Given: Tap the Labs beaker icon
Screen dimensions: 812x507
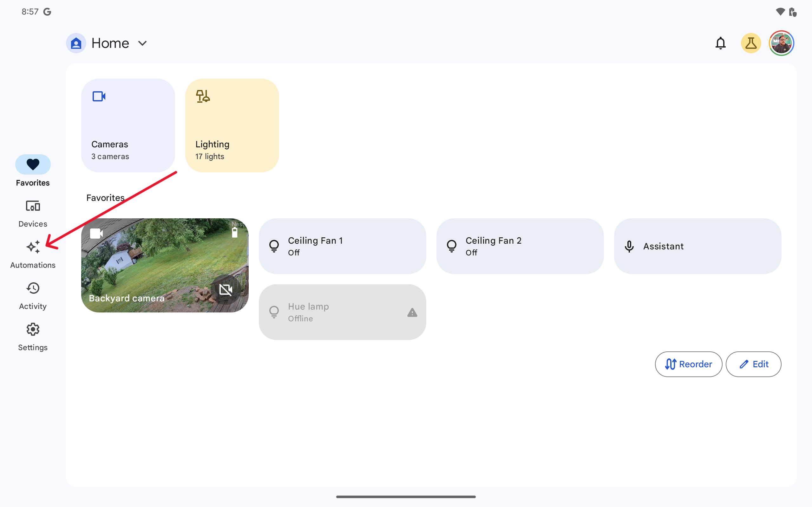Looking at the screenshot, I should point(751,42).
